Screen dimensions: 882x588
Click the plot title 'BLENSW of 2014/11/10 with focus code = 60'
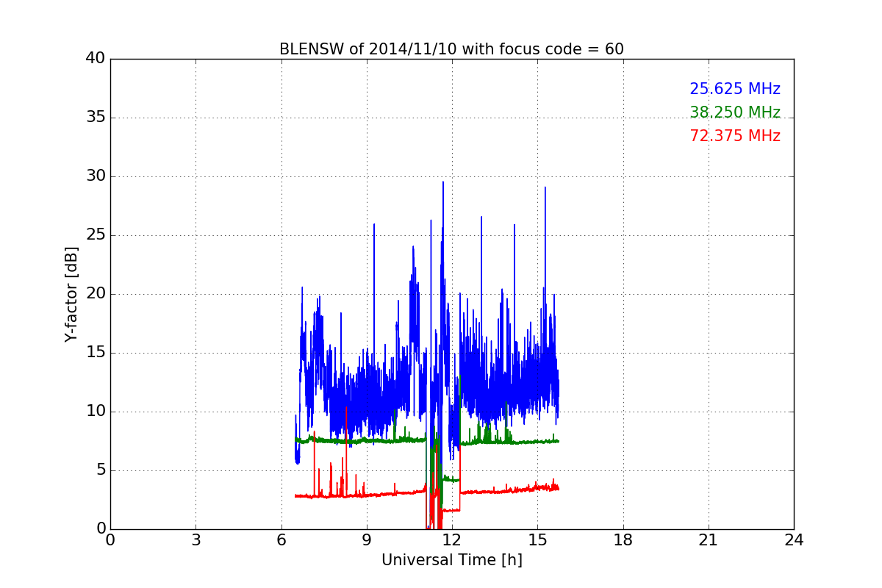tap(451, 49)
